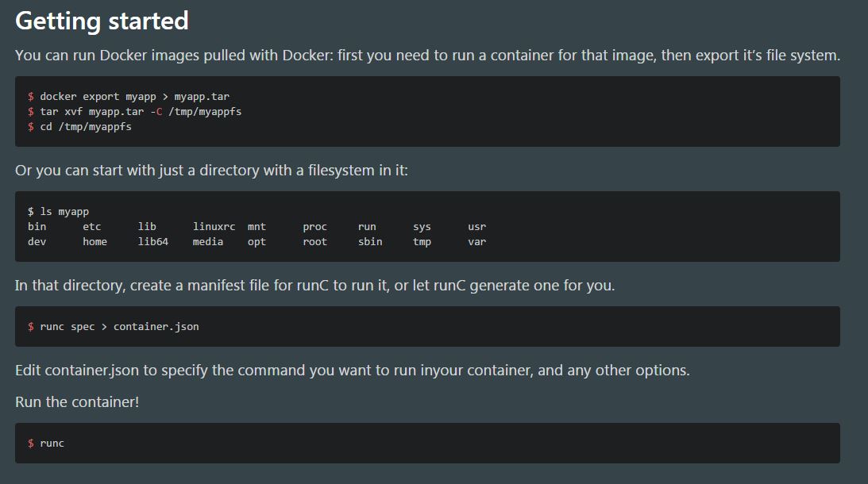Image resolution: width=868 pixels, height=484 pixels.
Task: Click the 'tar xvf myapp.tar' command line
Action: click(x=141, y=112)
